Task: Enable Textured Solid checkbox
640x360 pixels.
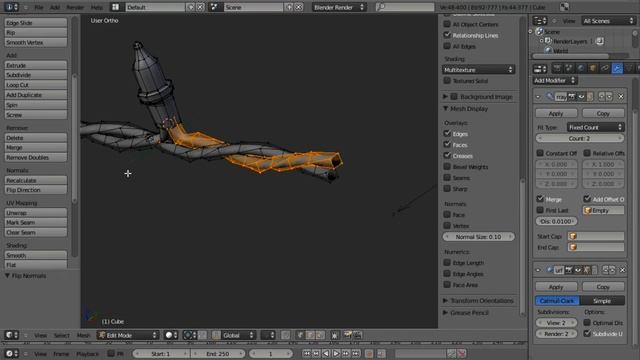Action: 447,81
